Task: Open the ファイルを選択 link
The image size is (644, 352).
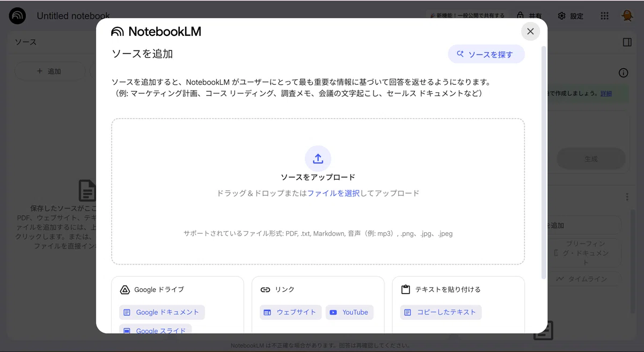Action: pos(333,193)
